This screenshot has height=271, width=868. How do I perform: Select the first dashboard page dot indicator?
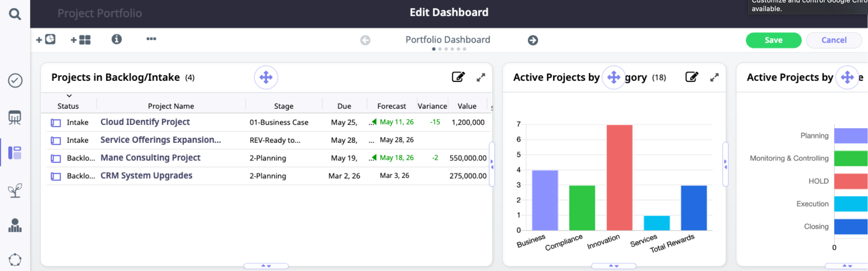[434, 49]
